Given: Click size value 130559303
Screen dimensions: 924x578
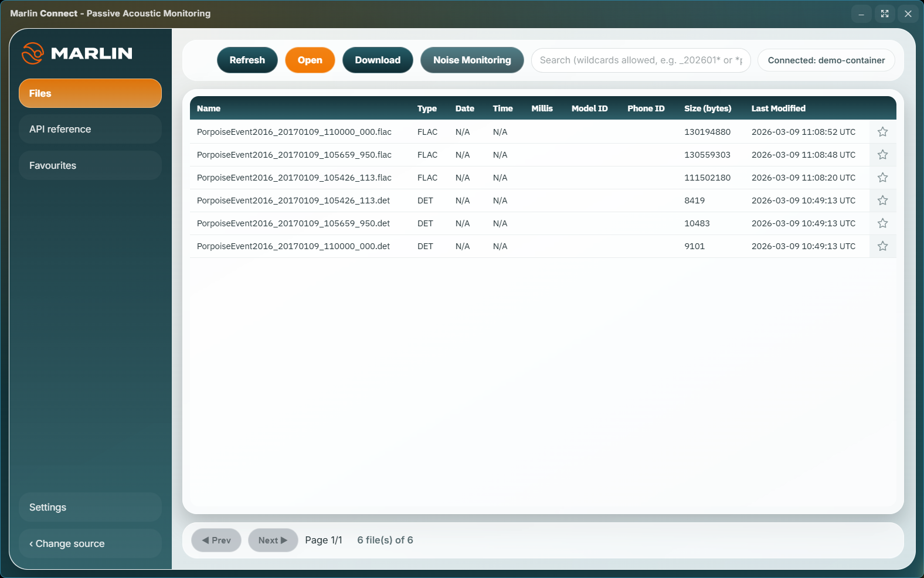Looking at the screenshot, I should [x=708, y=155].
